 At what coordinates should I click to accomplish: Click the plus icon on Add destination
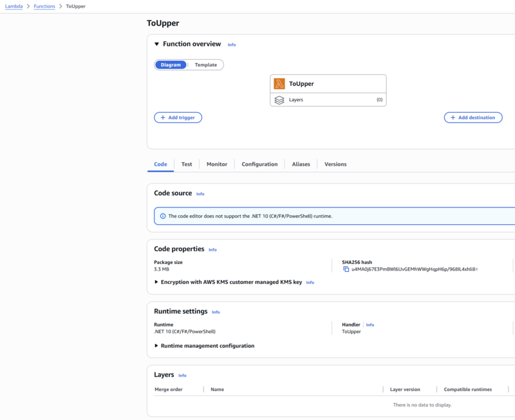453,118
